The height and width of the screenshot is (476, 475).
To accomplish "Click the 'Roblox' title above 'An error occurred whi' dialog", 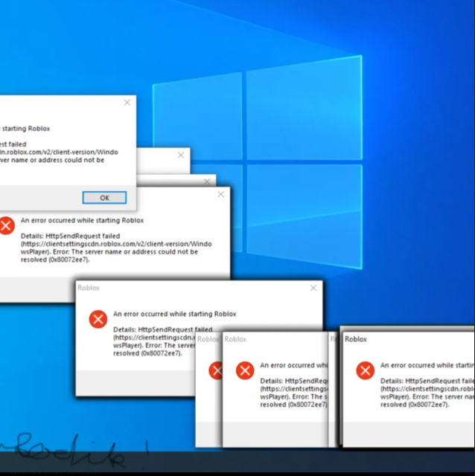I will point(235,339).
